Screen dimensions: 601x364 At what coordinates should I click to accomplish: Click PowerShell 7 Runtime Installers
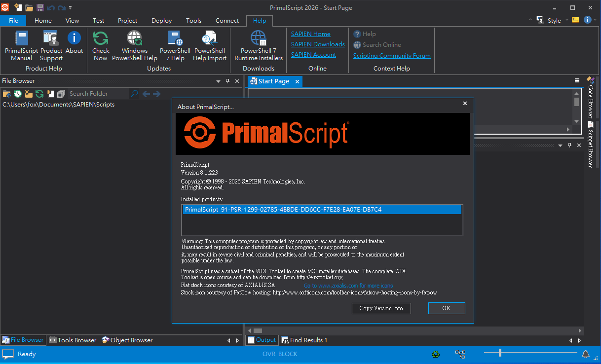(258, 45)
